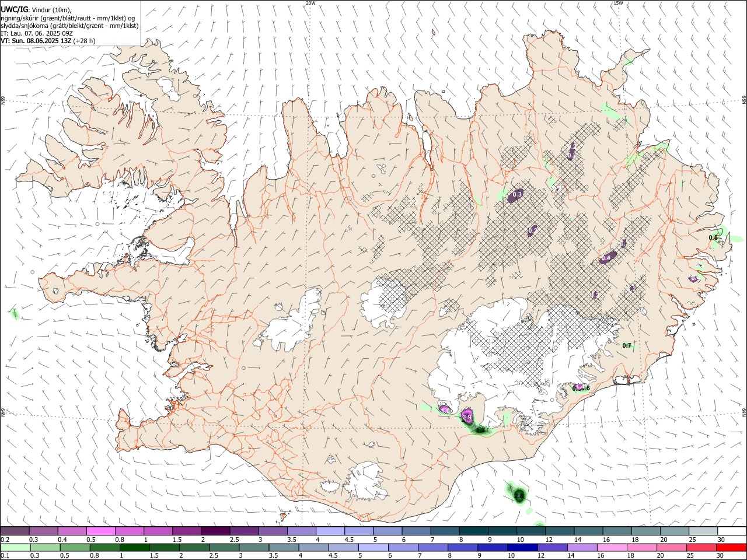Image resolution: width=747 pixels, height=560 pixels.
Task: Select the medium green 0.5 swatch on rain scale
Action: pos(75,548)
